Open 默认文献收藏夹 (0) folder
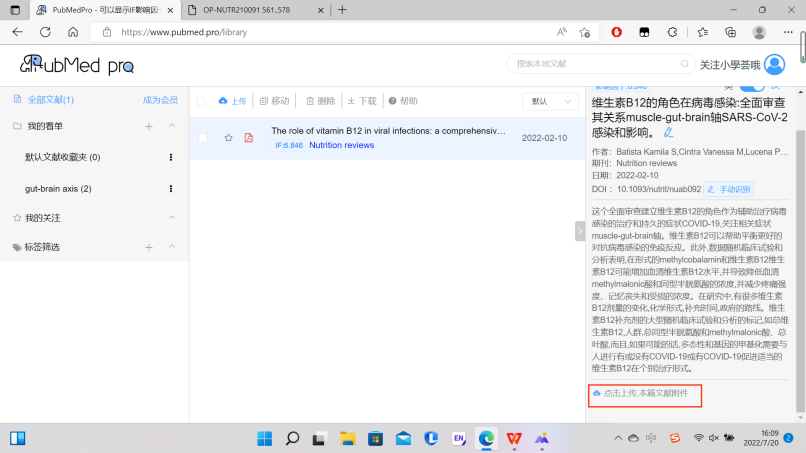Image resolution: width=806 pixels, height=453 pixels. (63, 157)
